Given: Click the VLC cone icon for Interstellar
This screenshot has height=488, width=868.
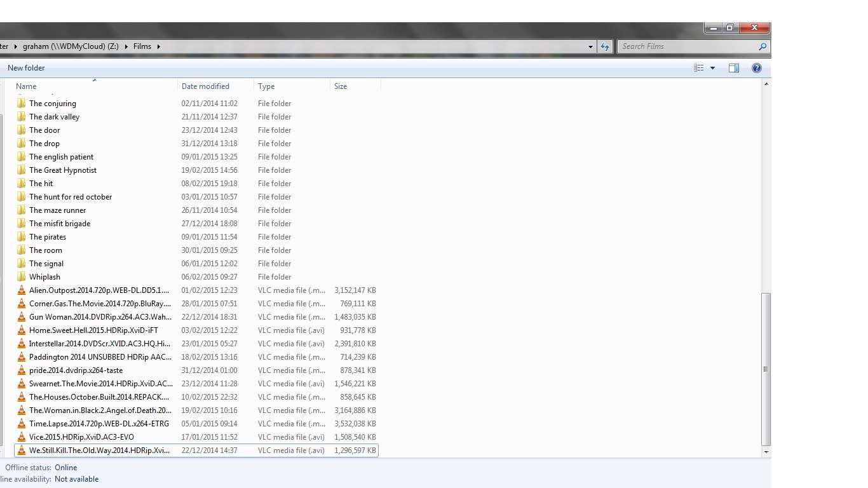Looking at the screenshot, I should click(x=21, y=343).
